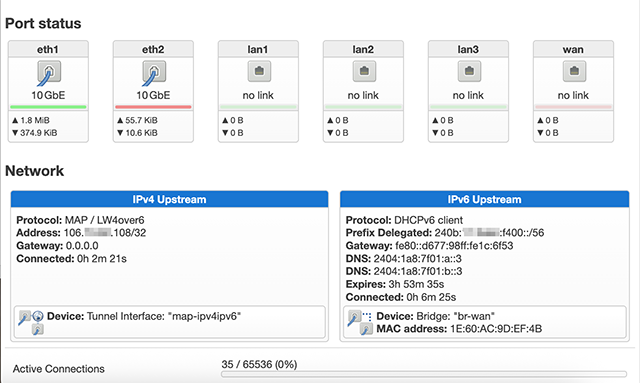Click IPv6 Connected 0h 6m 25s
This screenshot has height=383, width=640.
[401, 297]
